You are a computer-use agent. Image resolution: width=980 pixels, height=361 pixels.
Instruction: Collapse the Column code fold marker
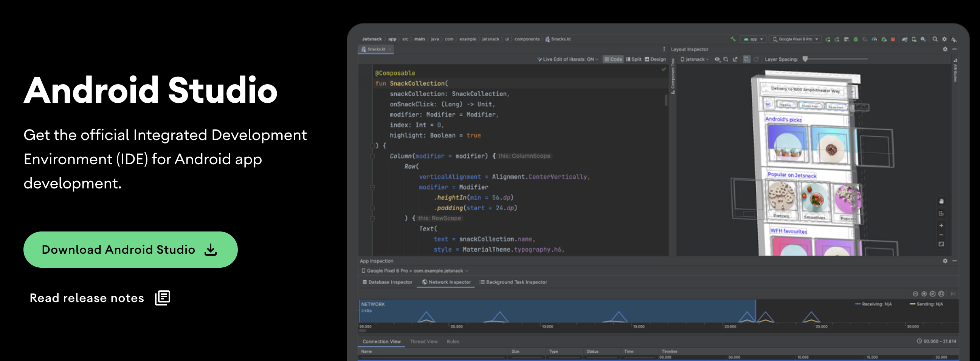(x=372, y=156)
